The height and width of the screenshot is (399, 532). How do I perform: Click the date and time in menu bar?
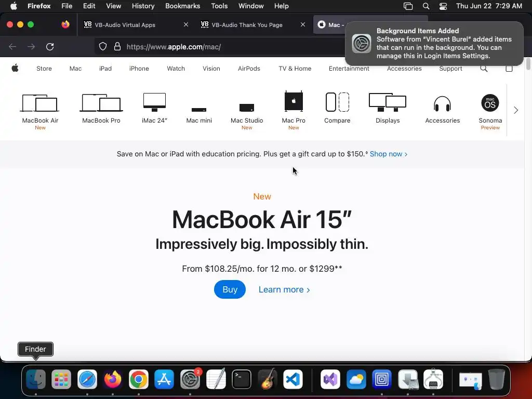click(489, 6)
